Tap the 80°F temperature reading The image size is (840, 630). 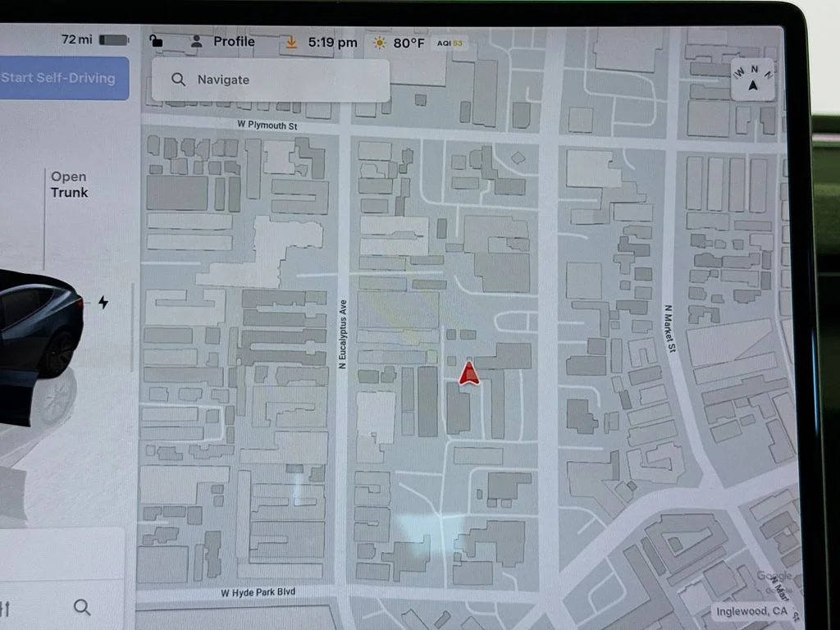(x=409, y=43)
